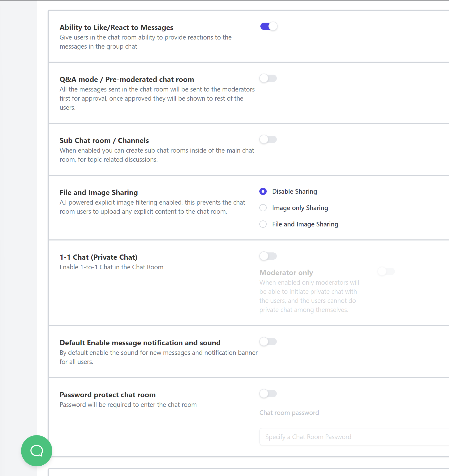This screenshot has height=476, width=449.
Task: Choose the Image only Sharing radio option
Action: pos(263,208)
